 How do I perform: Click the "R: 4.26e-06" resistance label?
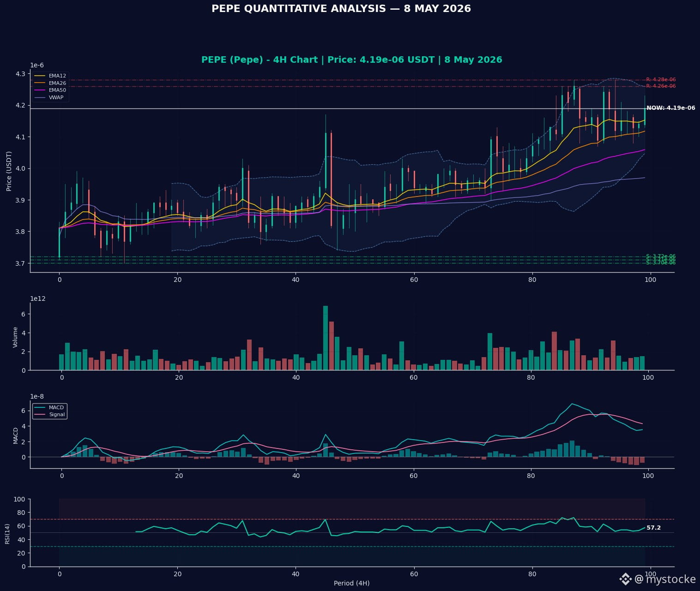(661, 86)
